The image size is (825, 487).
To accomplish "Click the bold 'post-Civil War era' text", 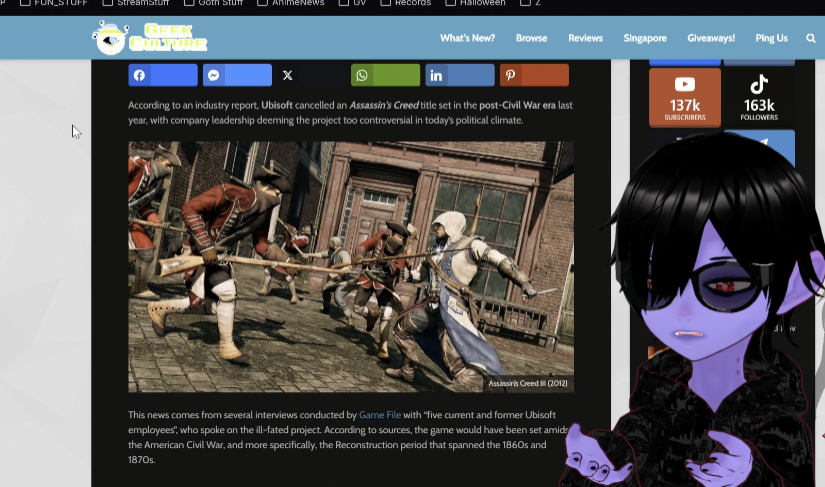I will click(517, 105).
